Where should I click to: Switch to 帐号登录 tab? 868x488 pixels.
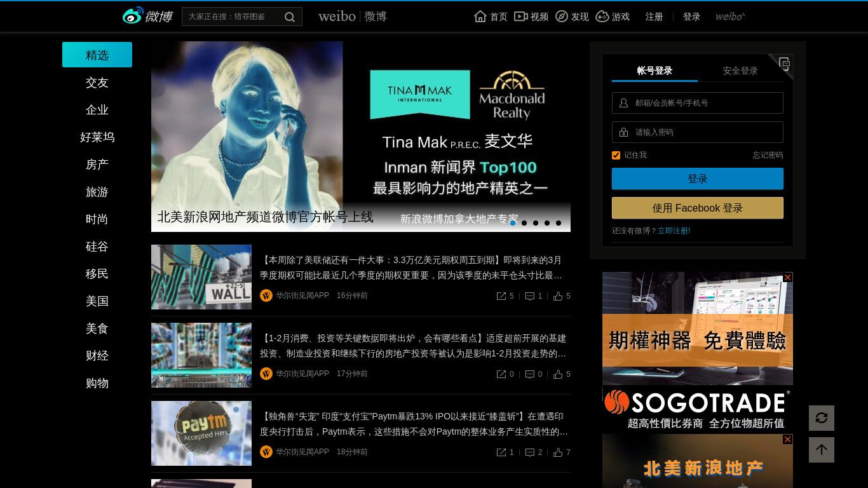click(654, 71)
